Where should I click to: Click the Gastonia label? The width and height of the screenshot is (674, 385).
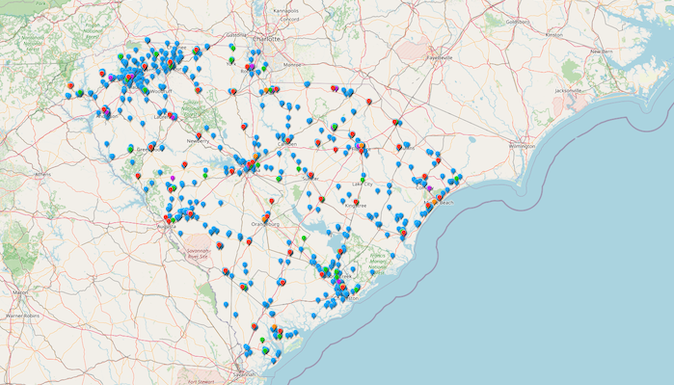[236, 35]
